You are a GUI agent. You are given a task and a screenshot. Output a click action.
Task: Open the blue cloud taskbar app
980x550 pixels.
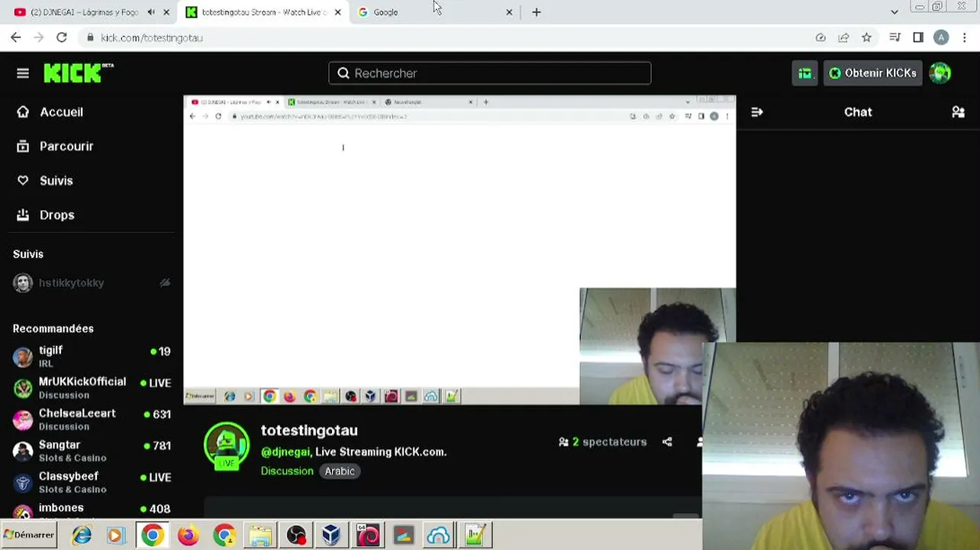[x=439, y=535]
